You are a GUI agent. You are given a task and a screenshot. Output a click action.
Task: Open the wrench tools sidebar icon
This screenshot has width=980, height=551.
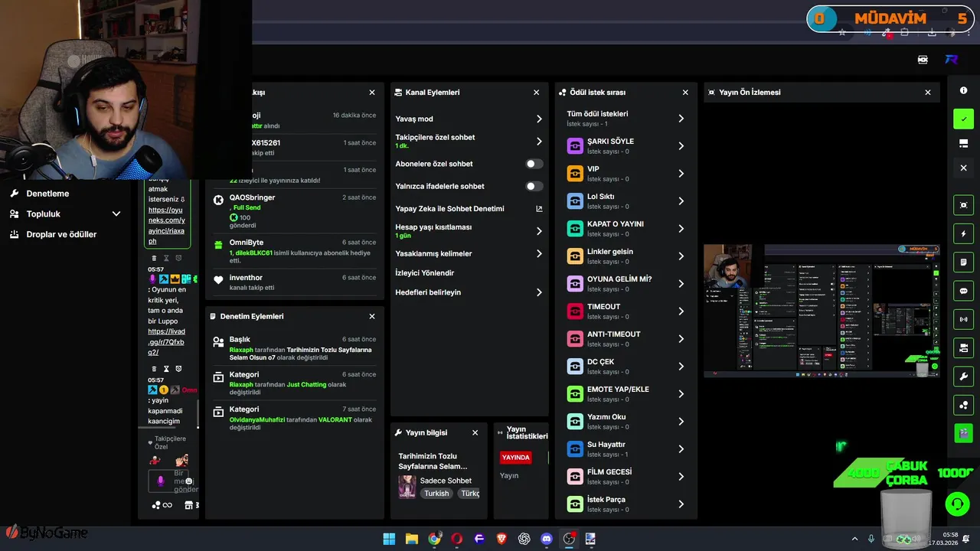(x=963, y=376)
